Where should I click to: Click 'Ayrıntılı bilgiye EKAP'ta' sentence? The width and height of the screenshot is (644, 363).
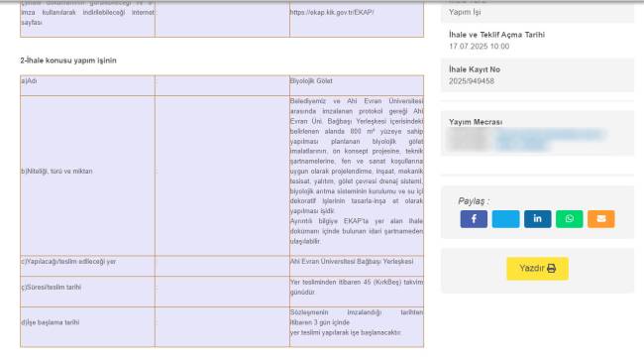(357, 231)
